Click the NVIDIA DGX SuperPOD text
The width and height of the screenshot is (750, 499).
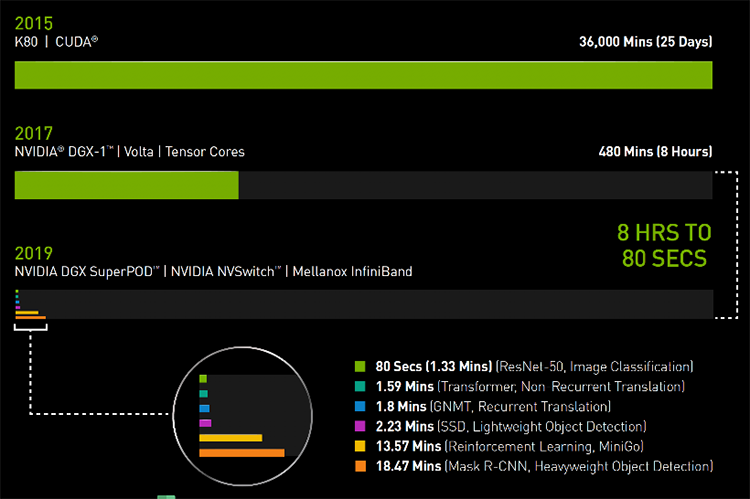pos(87,272)
